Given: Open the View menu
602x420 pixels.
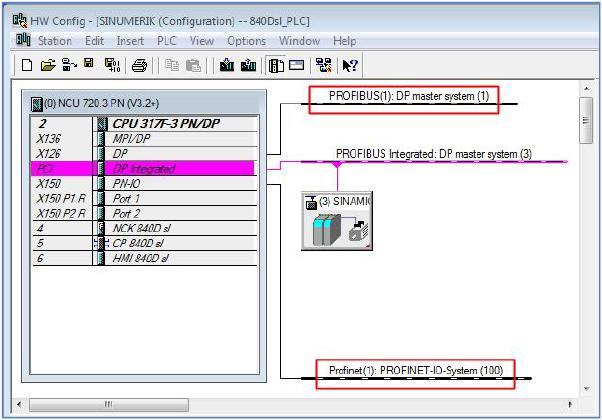Looking at the screenshot, I should (x=202, y=41).
